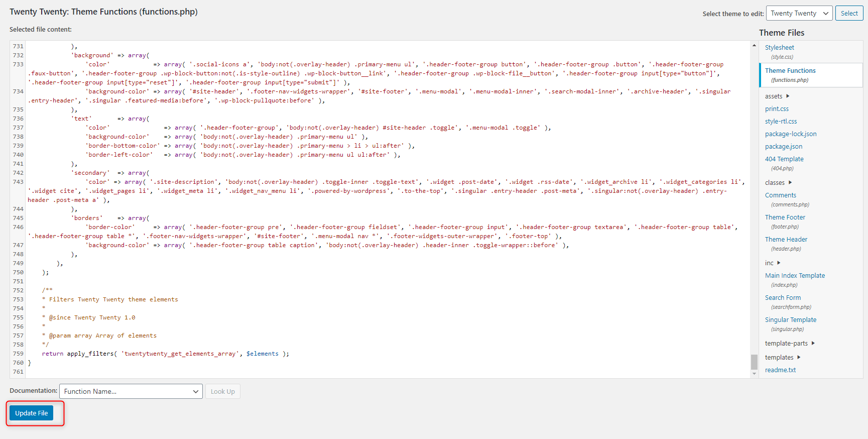This screenshot has height=439, width=868.
Task: Click line number 759 in gutter
Action: coord(18,354)
